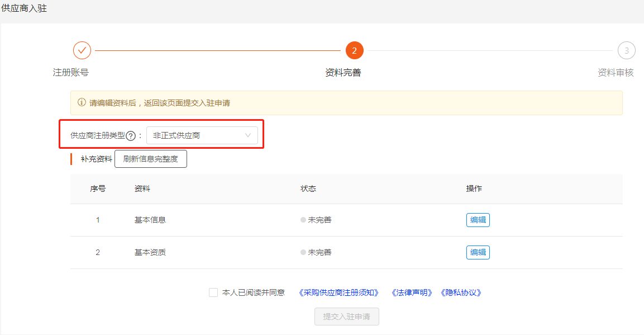Click the info icon in the yellow notice

tap(82, 102)
